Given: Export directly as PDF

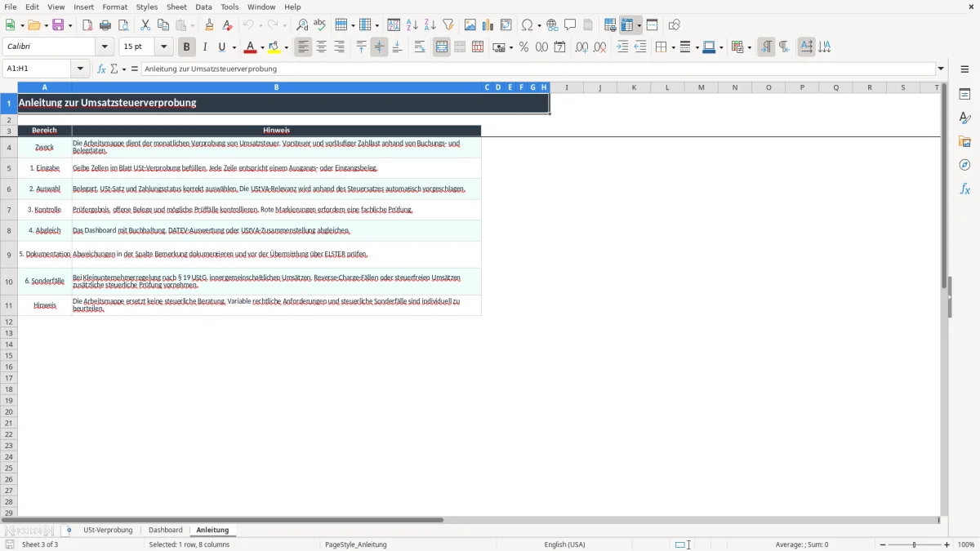Looking at the screenshot, I should (x=87, y=25).
